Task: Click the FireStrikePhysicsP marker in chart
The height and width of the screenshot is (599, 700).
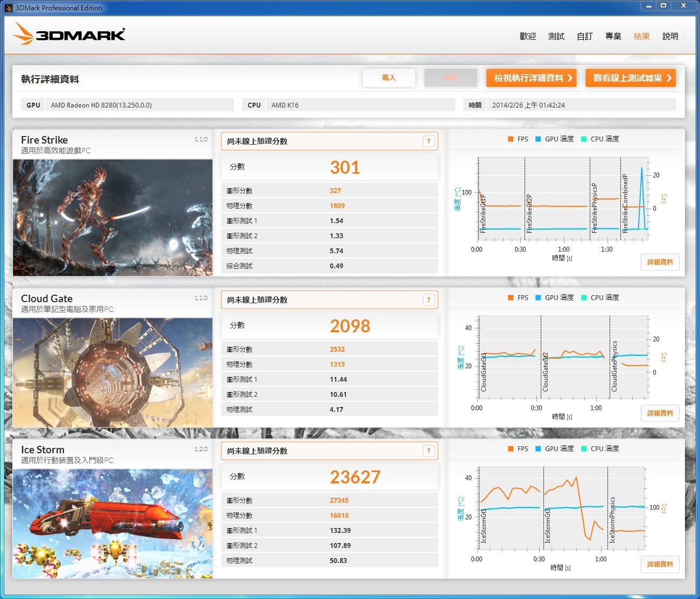Action: click(x=594, y=208)
